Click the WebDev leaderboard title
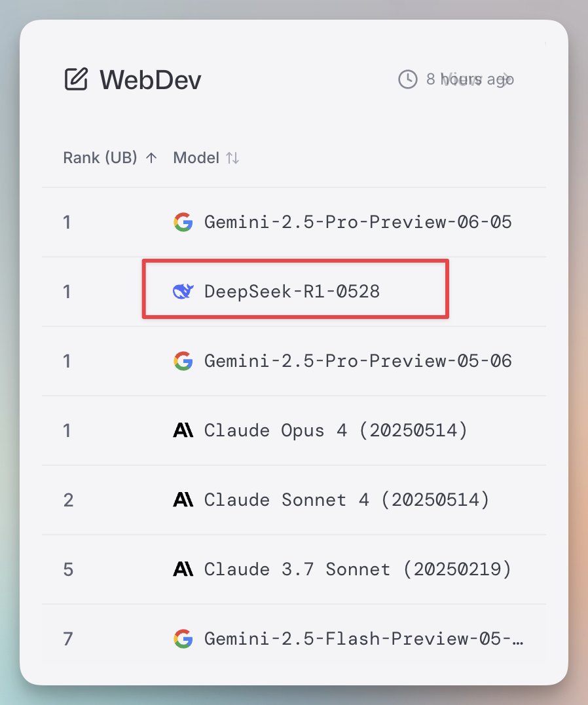 [151, 80]
